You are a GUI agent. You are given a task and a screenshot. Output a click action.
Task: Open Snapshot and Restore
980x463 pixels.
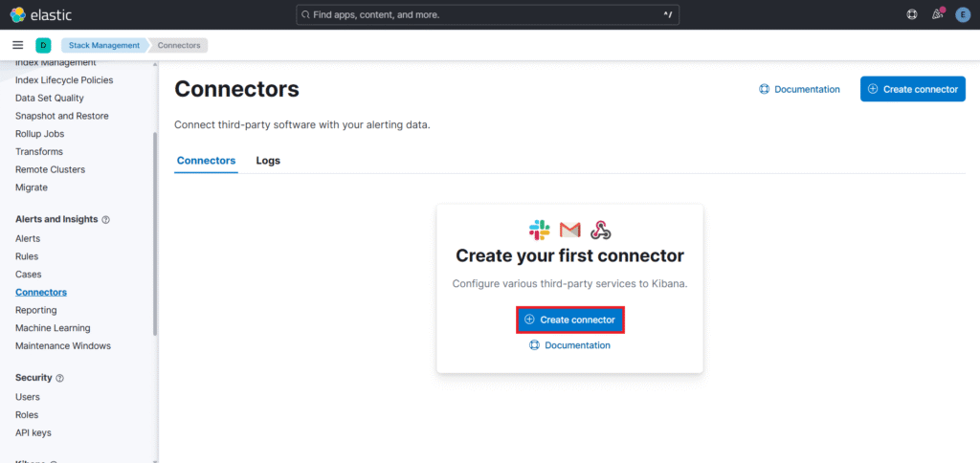(62, 116)
